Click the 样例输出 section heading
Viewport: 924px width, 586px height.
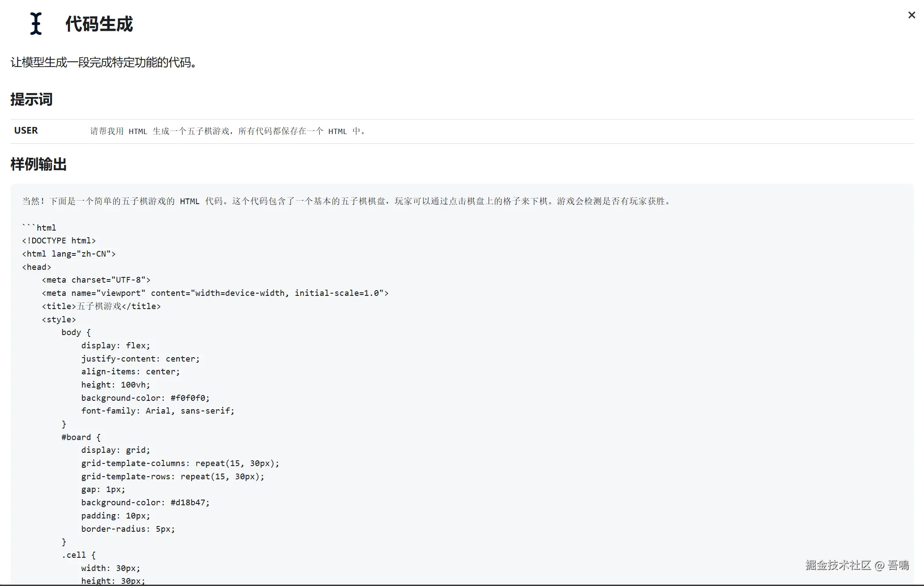point(38,164)
